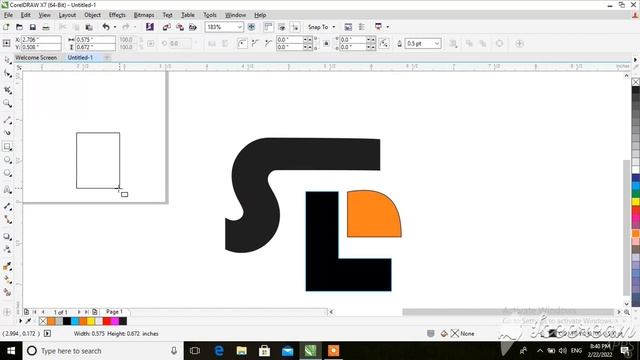Undo the last action with the arrow icon
Viewport: 640px width, 360px height.
click(x=106, y=27)
